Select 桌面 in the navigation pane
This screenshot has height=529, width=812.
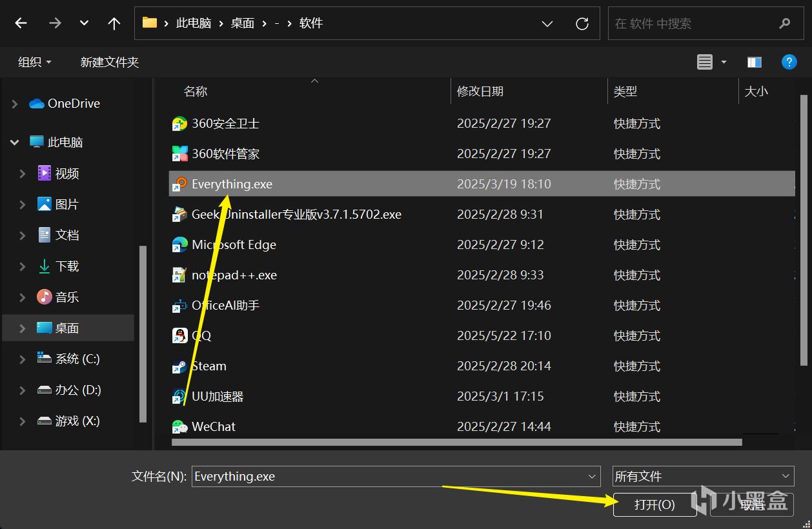click(67, 328)
